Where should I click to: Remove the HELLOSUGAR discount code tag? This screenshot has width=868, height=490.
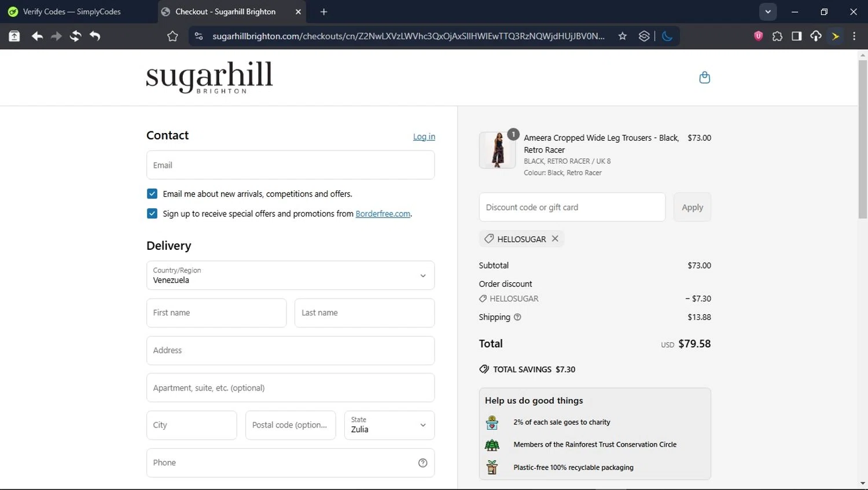tap(555, 238)
